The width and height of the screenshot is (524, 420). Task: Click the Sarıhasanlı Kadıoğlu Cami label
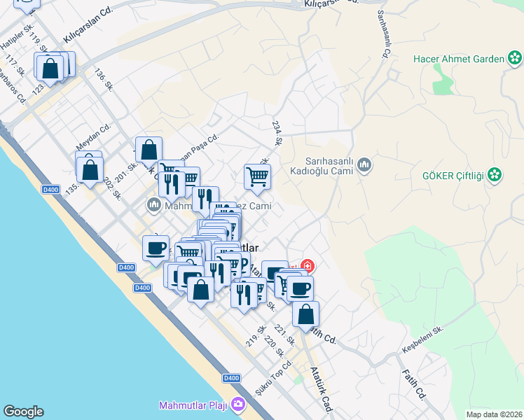pyautogui.click(x=322, y=167)
